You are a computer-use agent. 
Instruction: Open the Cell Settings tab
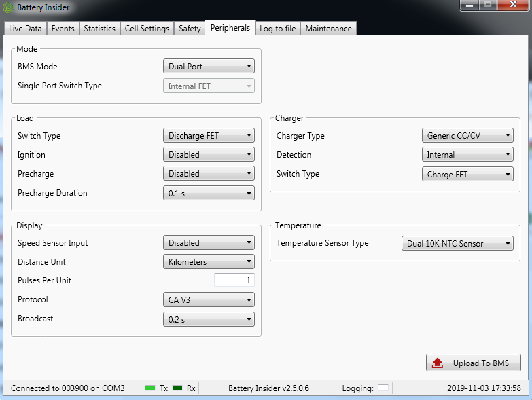pos(147,29)
